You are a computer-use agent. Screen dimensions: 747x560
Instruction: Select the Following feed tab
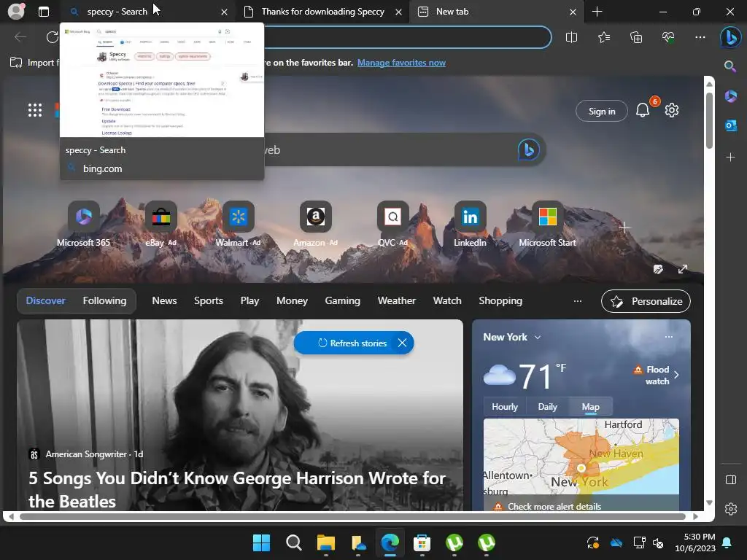click(105, 301)
